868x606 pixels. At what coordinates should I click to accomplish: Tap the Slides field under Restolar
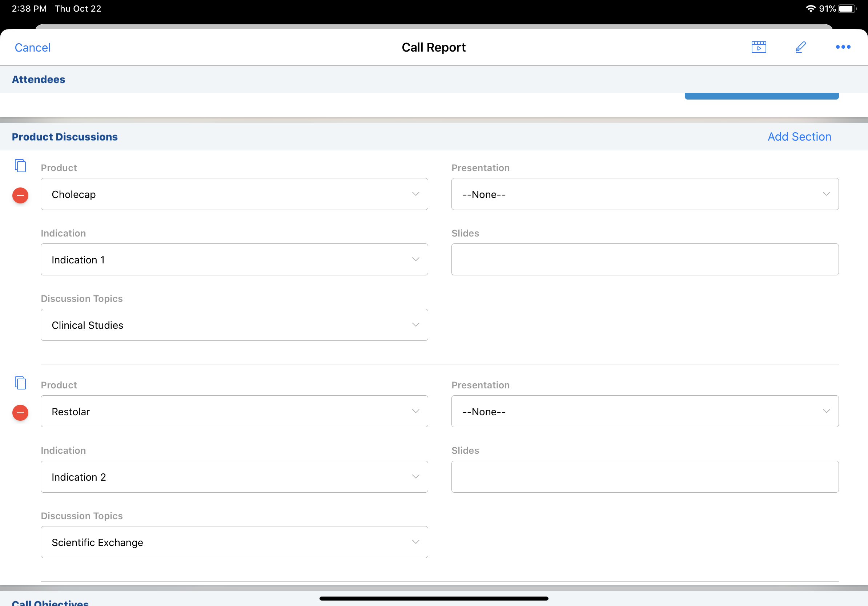click(644, 477)
